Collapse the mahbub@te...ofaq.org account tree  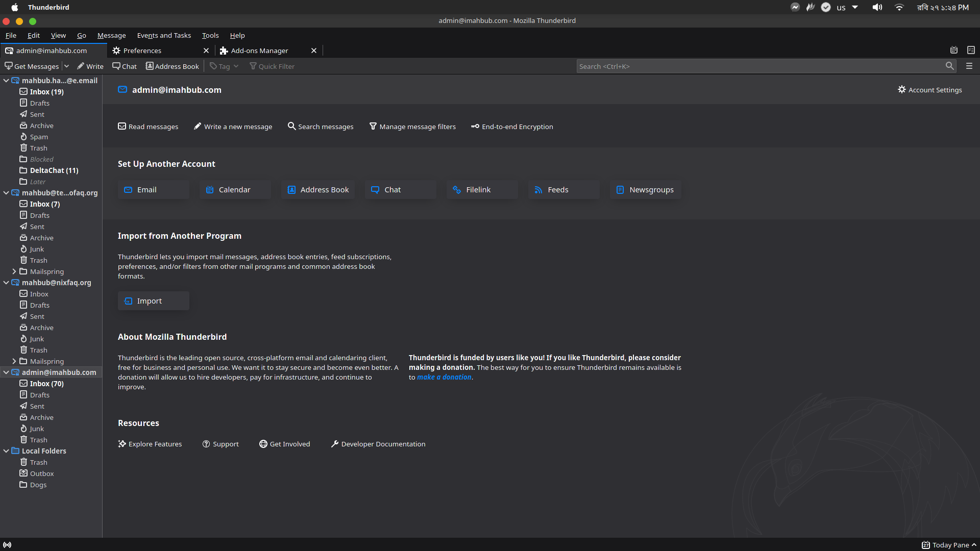(x=6, y=193)
